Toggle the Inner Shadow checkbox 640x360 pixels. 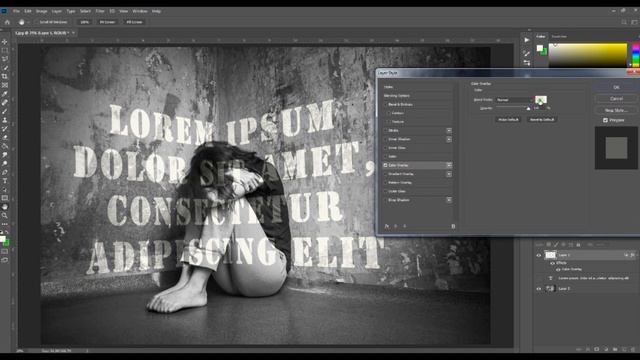385,139
